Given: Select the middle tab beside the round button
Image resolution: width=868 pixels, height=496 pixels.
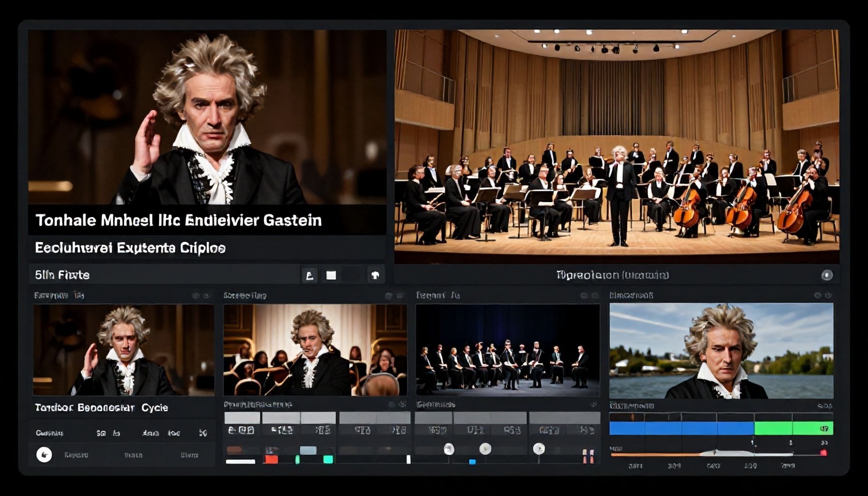Looking at the screenshot, I should point(133,455).
